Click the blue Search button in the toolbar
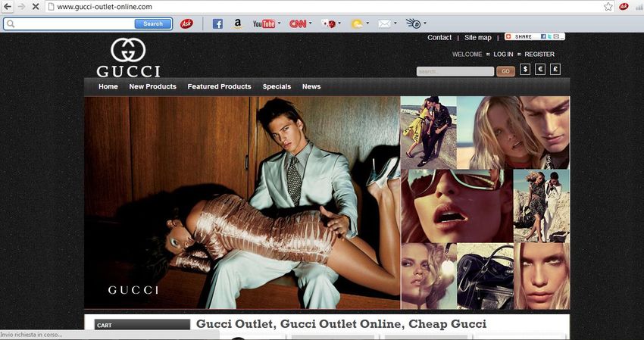The width and height of the screenshot is (644, 340). 153,23
